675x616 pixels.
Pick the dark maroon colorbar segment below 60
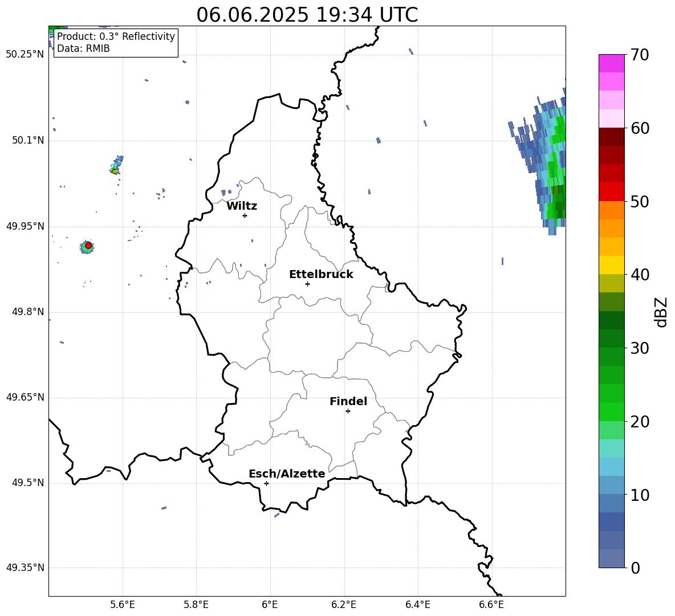tap(611, 137)
